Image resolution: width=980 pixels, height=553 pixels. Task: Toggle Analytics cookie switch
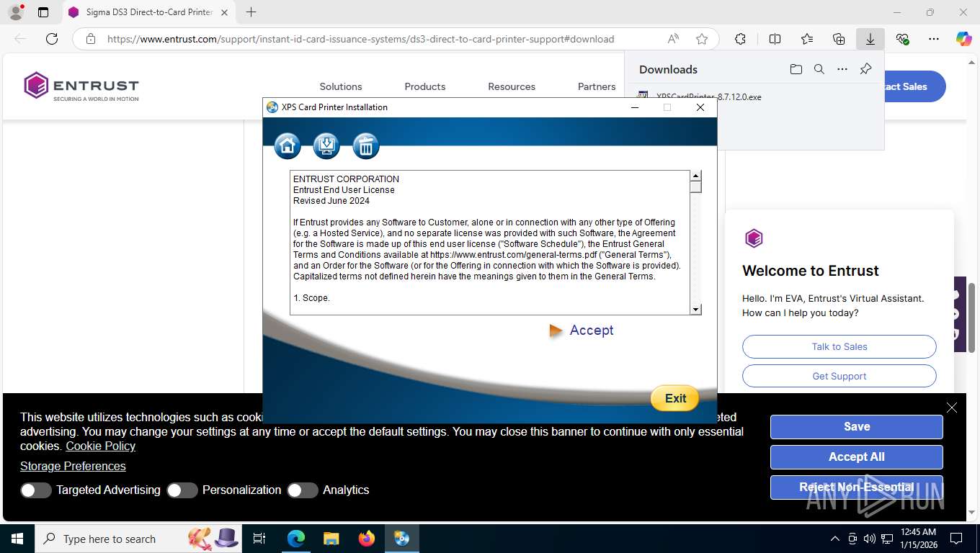(303, 490)
